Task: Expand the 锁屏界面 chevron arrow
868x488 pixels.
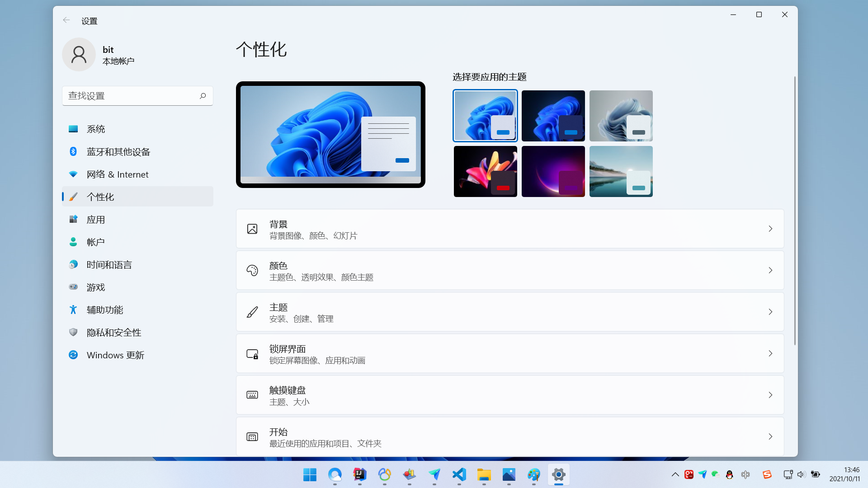Action: coord(770,353)
